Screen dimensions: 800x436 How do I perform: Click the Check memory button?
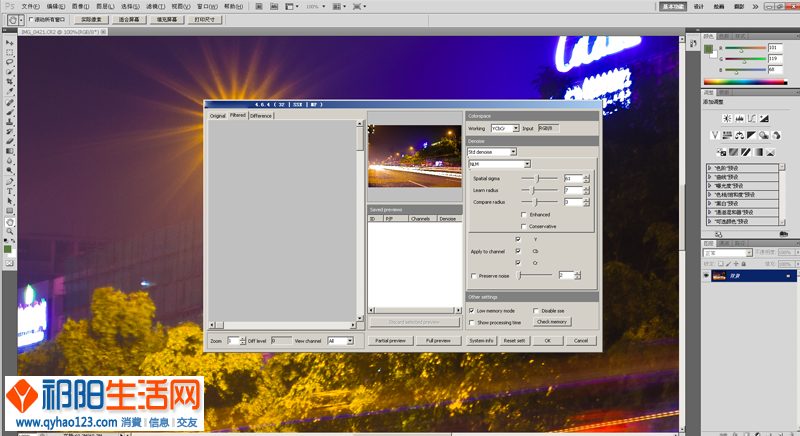coord(552,322)
